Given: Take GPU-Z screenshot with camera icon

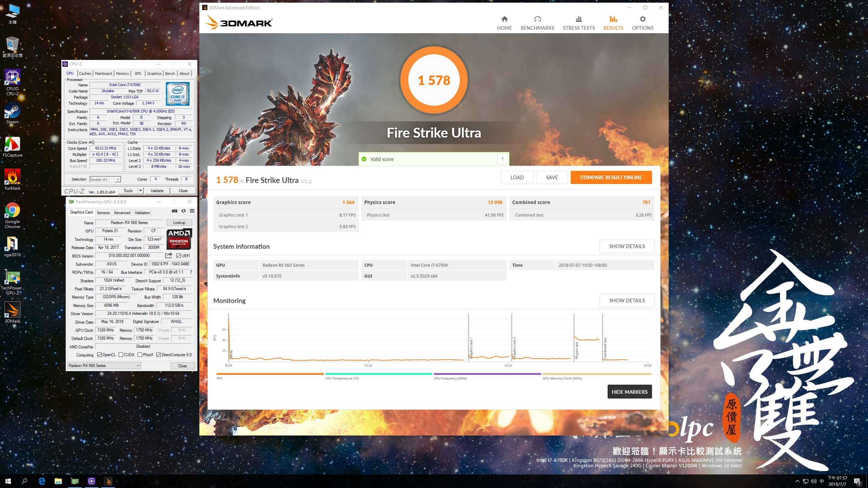Looking at the screenshot, I should [175, 211].
